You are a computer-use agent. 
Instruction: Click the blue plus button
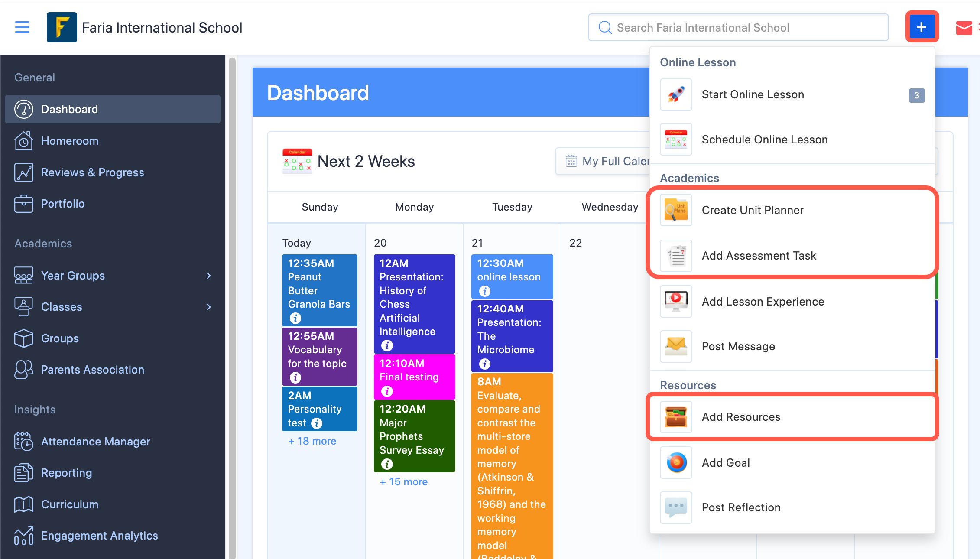point(922,26)
